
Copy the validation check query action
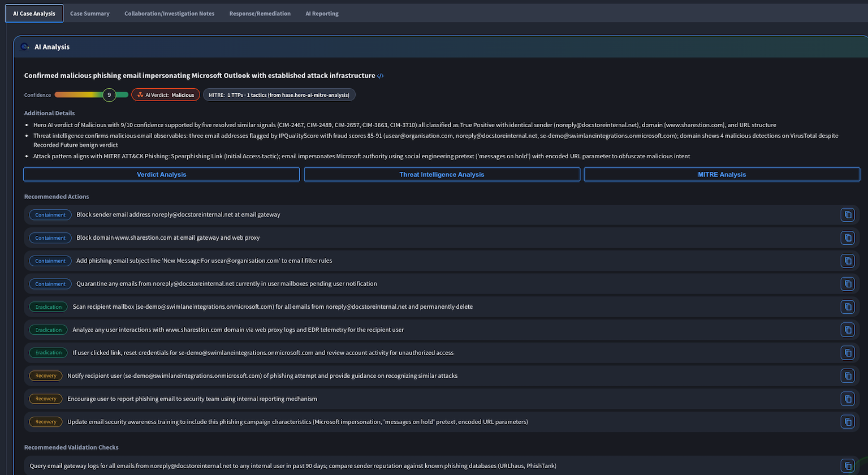[848, 467]
